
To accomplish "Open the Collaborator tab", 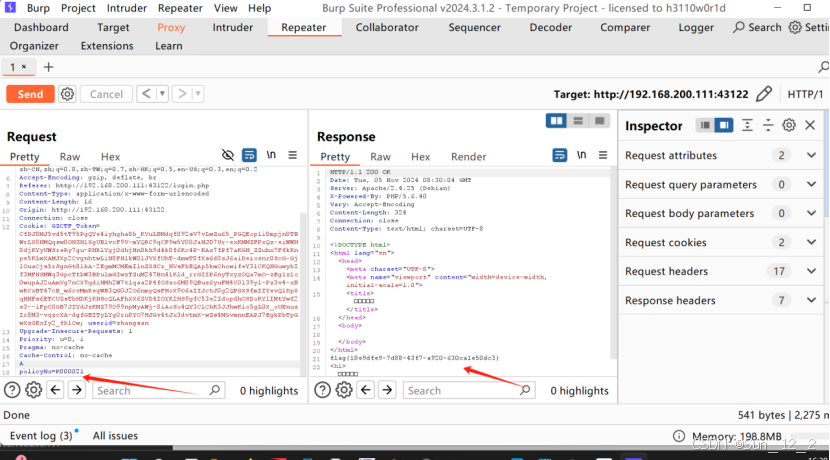I will coord(387,28).
